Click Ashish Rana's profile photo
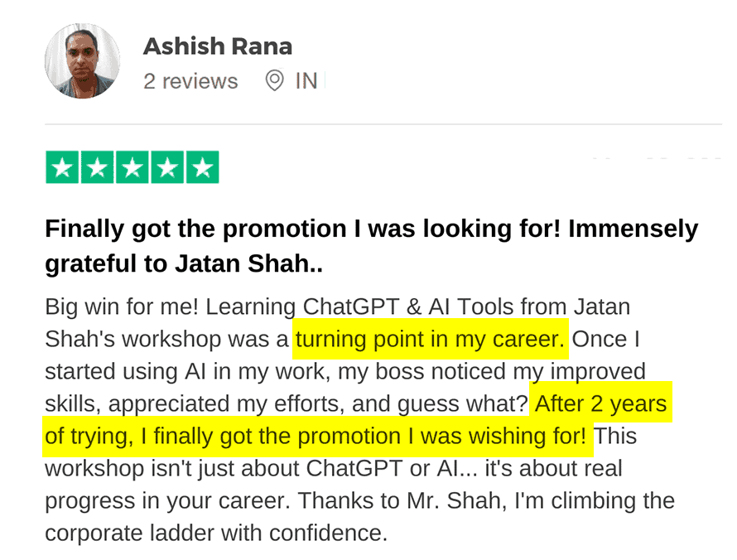The image size is (737, 560). point(82,61)
